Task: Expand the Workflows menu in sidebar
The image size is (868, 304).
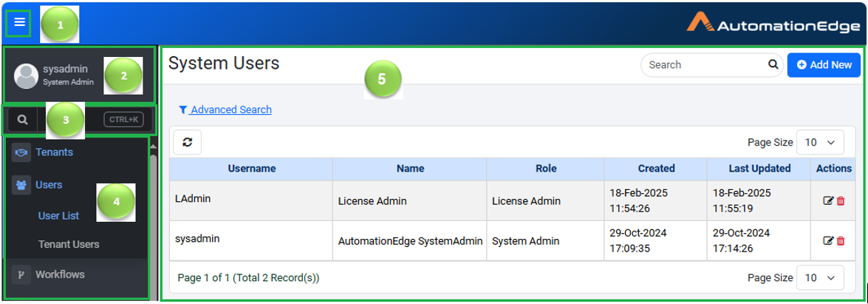Action: pos(60,274)
